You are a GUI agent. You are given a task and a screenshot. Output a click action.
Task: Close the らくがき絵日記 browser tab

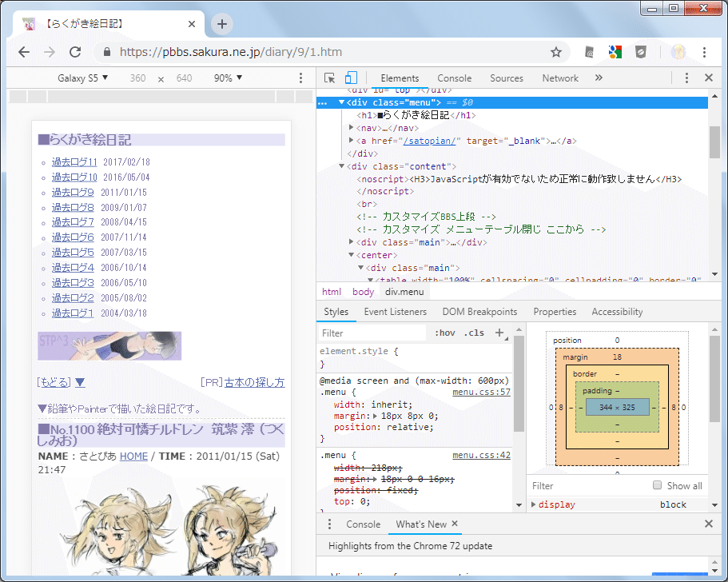pyautogui.click(x=191, y=24)
